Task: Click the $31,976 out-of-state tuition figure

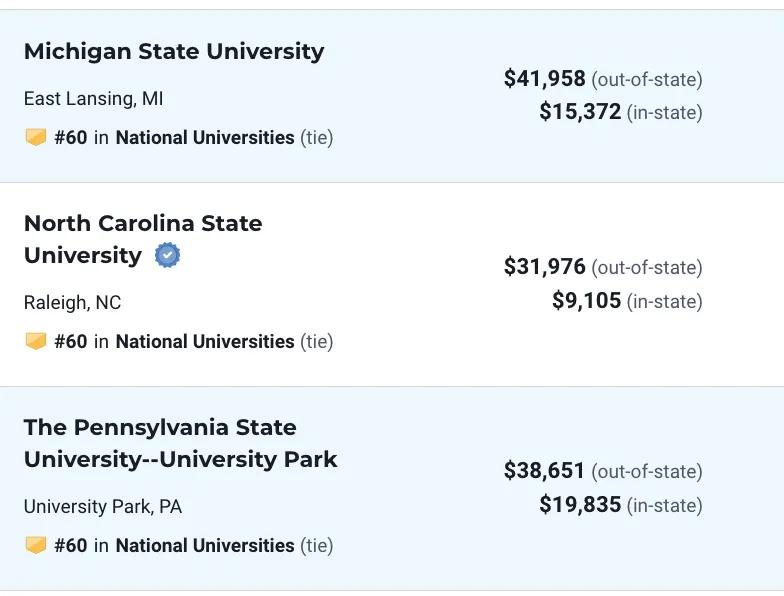Action: (545, 267)
